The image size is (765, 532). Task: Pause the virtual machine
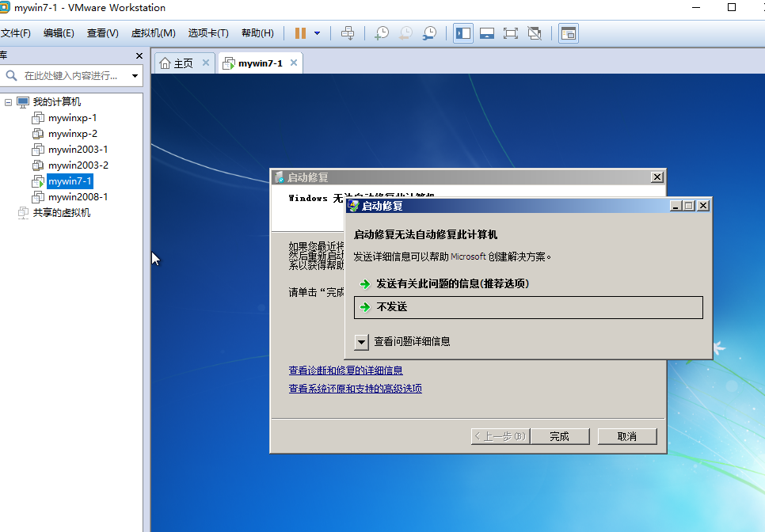(301, 33)
